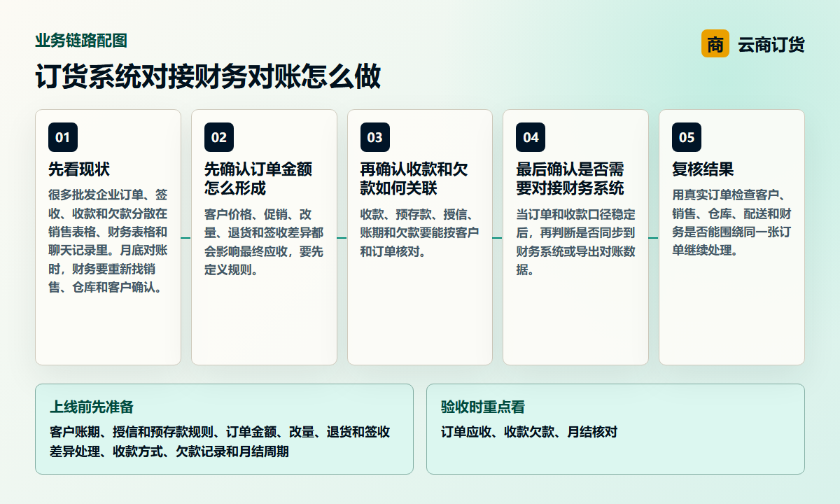Click the paragraph starting 客户价格、促销
The image size is (840, 504).
coord(264,241)
